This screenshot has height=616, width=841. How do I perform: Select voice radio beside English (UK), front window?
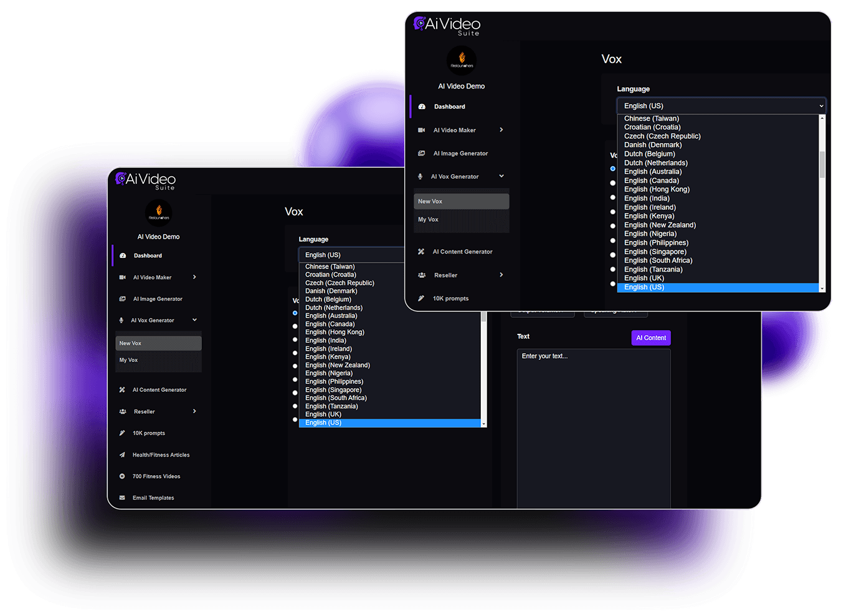(x=613, y=283)
